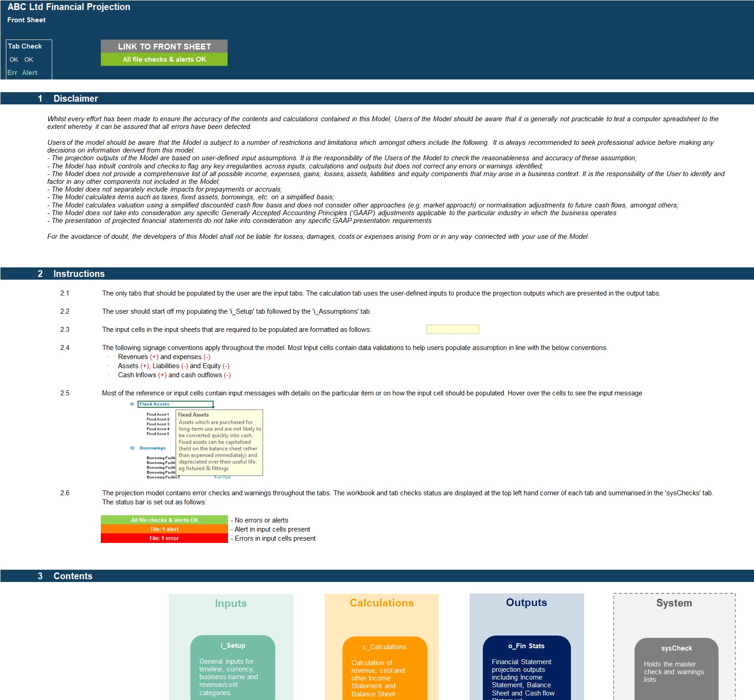754x700 pixels.
Task: Click the instruction number 2.3
Action: (65, 330)
